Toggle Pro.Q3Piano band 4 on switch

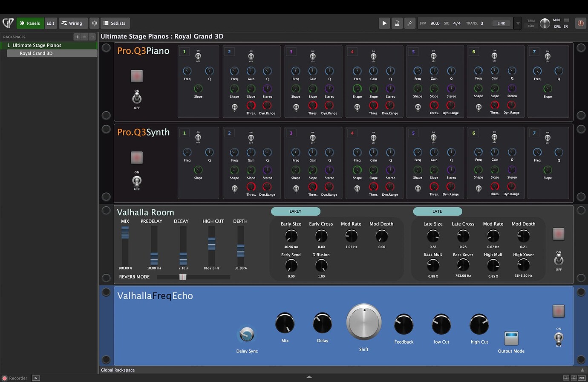coord(374,56)
